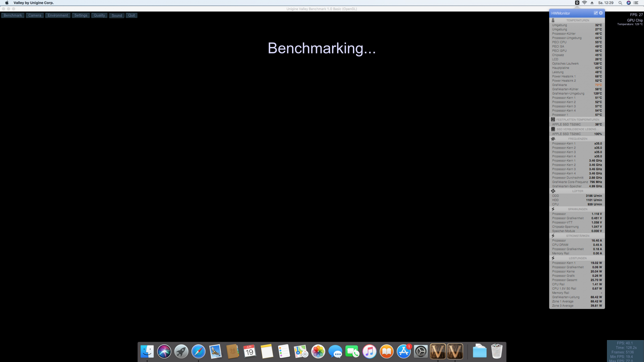Click HWMonitor icon in menu bar
644x362 pixels.
[x=577, y=3]
